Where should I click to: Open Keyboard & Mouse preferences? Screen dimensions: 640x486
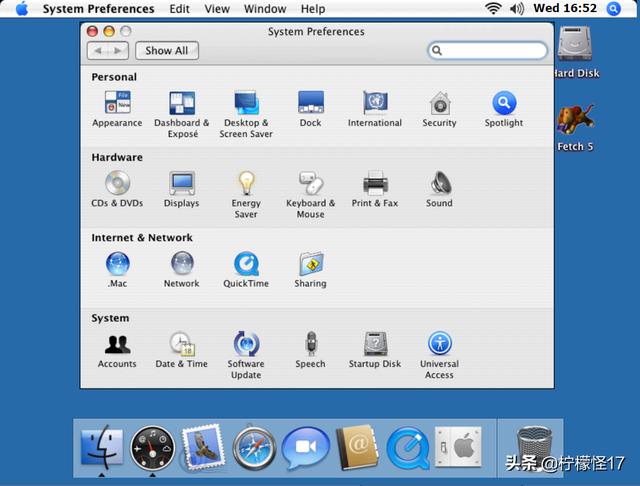[310, 183]
